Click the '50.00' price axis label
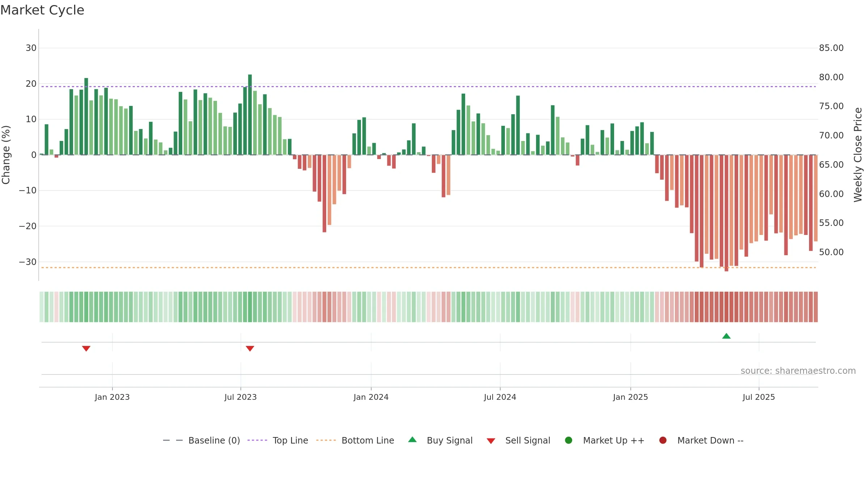This screenshot has height=488, width=868. [x=831, y=252]
